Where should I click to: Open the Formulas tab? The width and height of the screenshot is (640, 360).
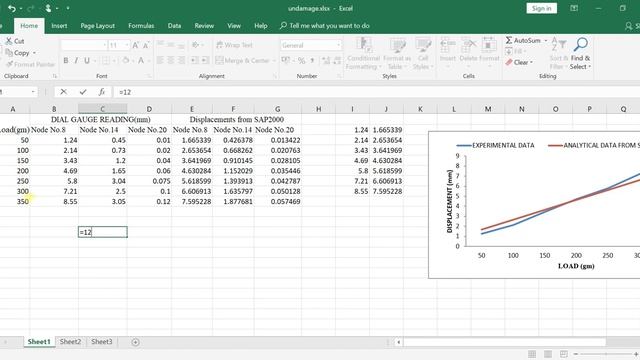pyautogui.click(x=141, y=26)
